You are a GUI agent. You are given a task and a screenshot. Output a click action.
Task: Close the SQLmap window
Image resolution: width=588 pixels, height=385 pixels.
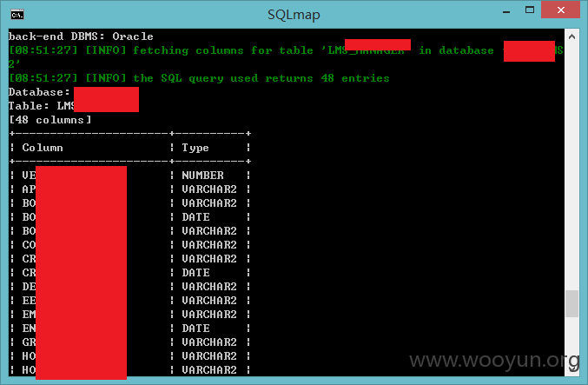(560, 10)
